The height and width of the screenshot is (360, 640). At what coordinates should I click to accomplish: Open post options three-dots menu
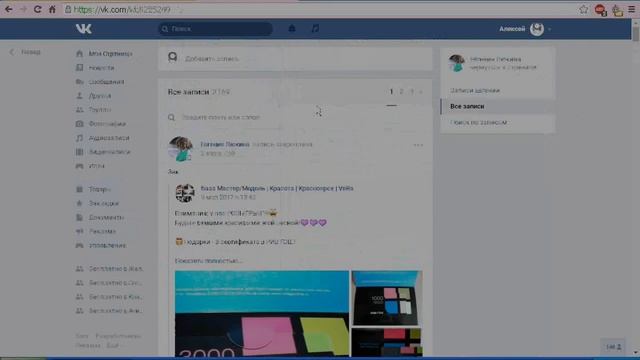[418, 145]
